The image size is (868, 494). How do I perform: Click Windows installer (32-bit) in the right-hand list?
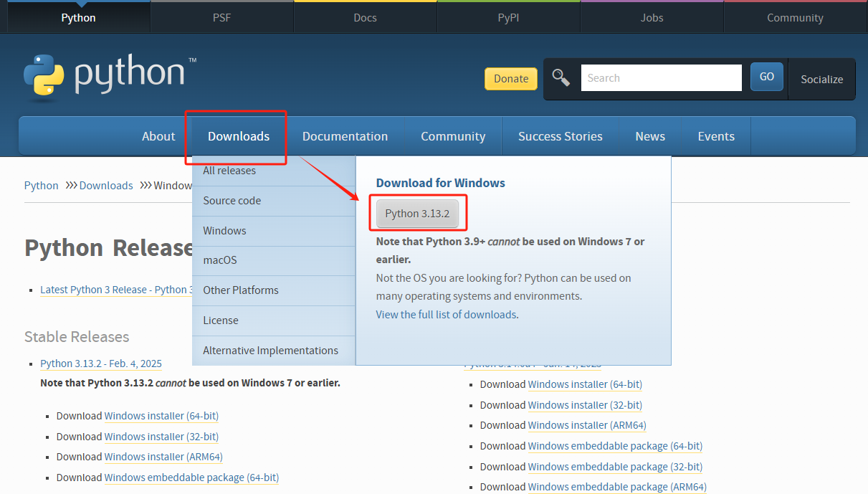click(x=585, y=405)
